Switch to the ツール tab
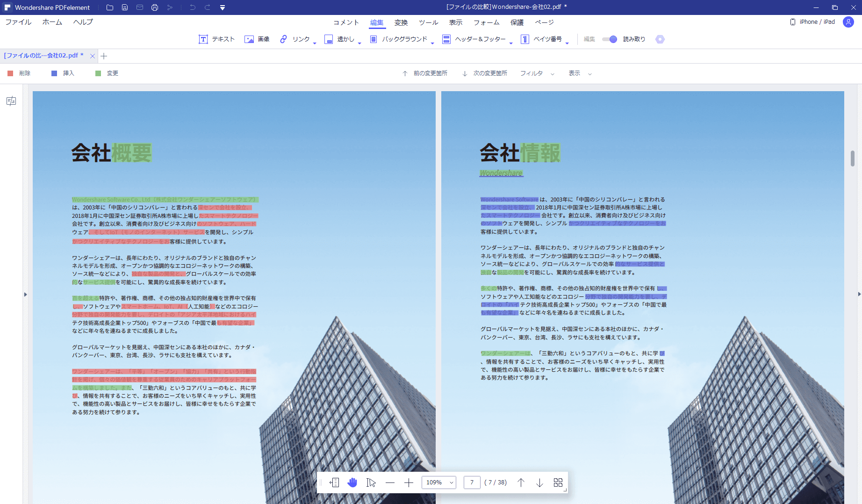The height and width of the screenshot is (504, 862). click(429, 22)
